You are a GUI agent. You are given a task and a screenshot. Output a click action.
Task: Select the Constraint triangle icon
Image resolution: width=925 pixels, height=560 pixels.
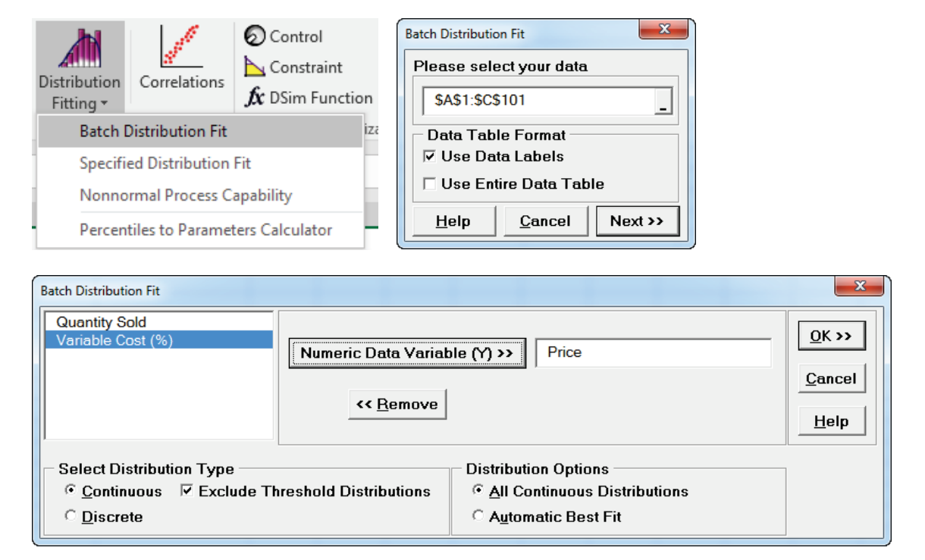(x=254, y=67)
